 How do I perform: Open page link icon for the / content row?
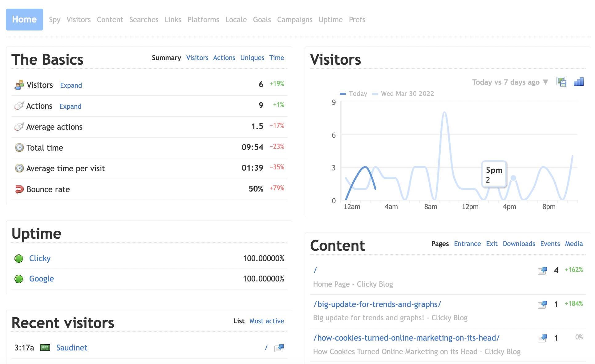click(x=542, y=271)
